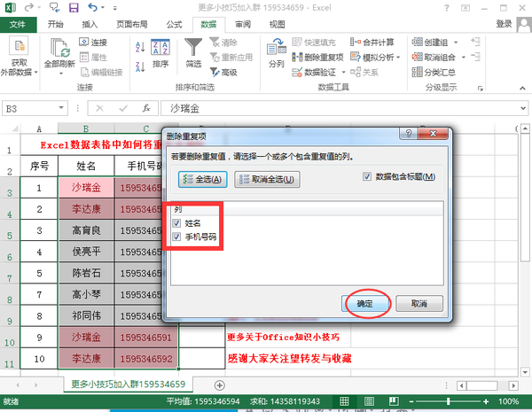Click the 100% zoom level text
This screenshot has height=412, width=532.
coord(508,401)
